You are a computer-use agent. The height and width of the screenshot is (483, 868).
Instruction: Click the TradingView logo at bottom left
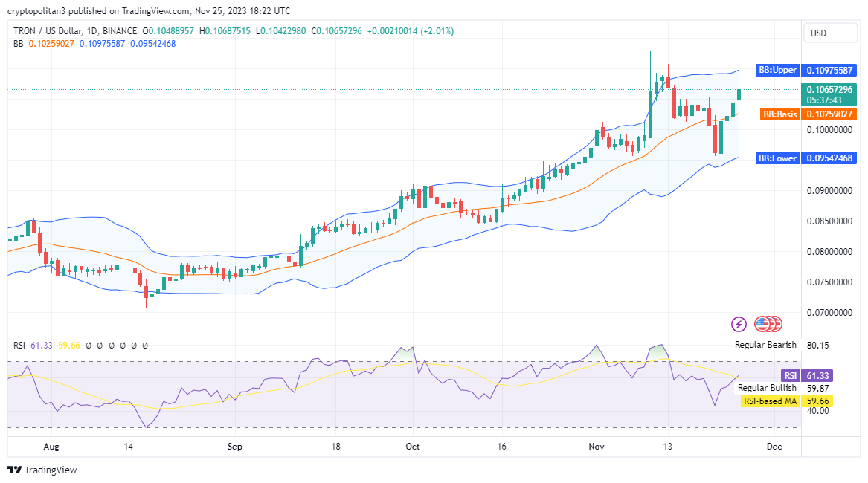(x=42, y=470)
